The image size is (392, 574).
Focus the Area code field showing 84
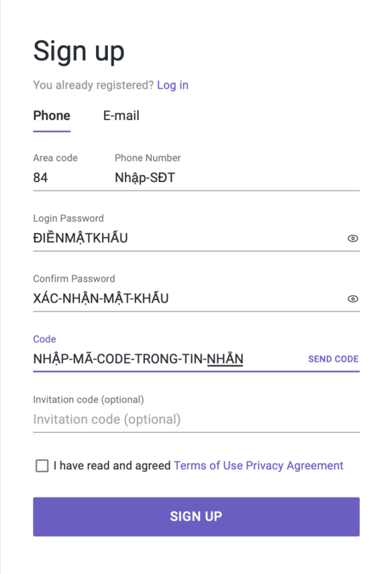70,178
